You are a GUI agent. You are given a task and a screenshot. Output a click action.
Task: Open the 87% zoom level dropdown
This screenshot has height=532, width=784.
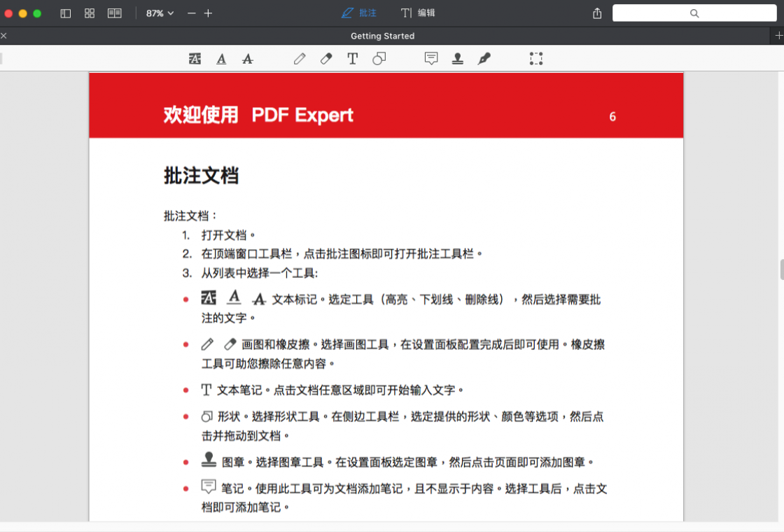(x=160, y=13)
